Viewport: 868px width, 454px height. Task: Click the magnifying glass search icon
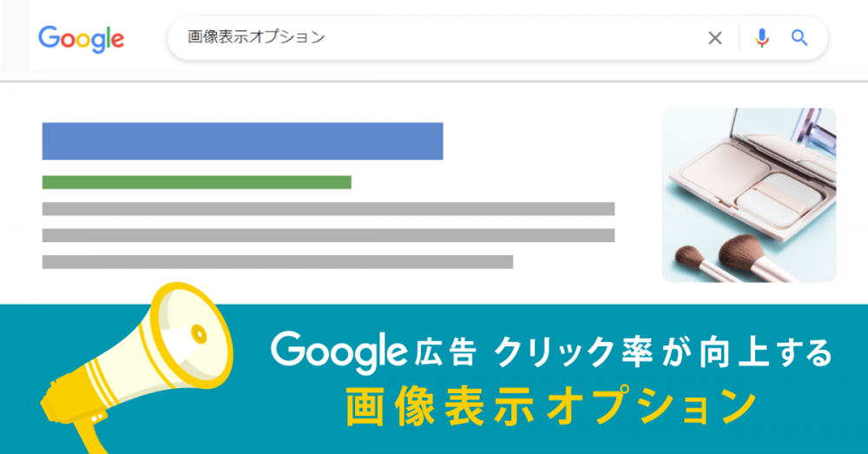pos(799,38)
